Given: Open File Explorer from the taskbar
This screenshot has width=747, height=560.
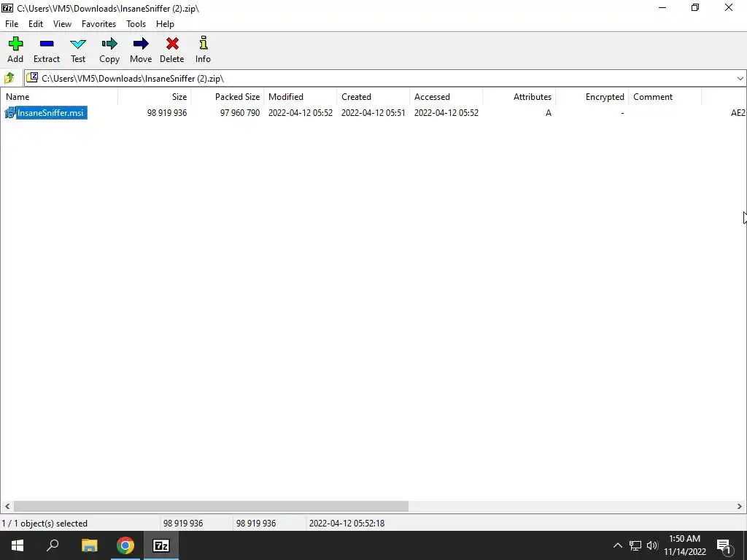Looking at the screenshot, I should coord(89,545).
